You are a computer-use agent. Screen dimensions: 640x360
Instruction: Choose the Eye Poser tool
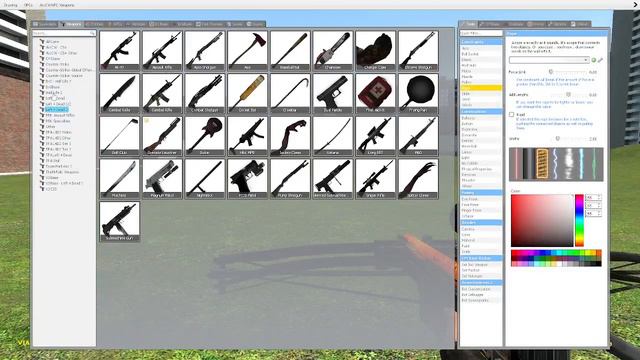pyautogui.click(x=481, y=199)
